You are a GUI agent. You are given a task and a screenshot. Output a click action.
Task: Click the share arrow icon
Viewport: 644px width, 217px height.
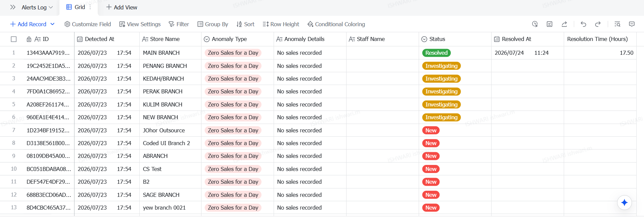pos(564,24)
